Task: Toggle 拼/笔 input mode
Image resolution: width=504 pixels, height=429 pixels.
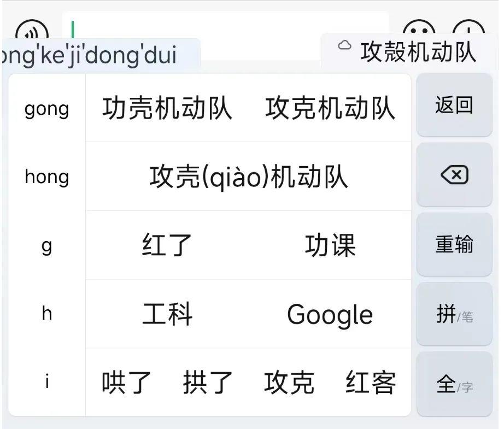Action: (x=454, y=314)
